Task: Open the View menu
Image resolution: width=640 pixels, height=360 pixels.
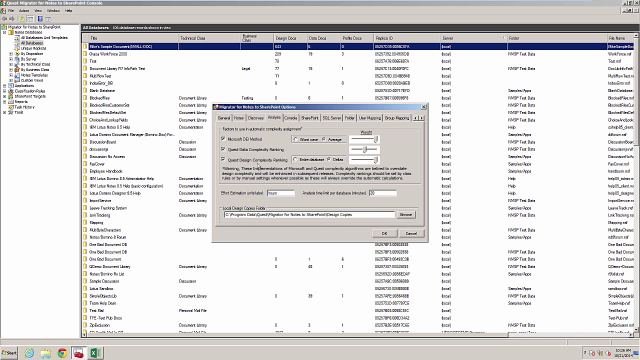Action: tap(38, 11)
